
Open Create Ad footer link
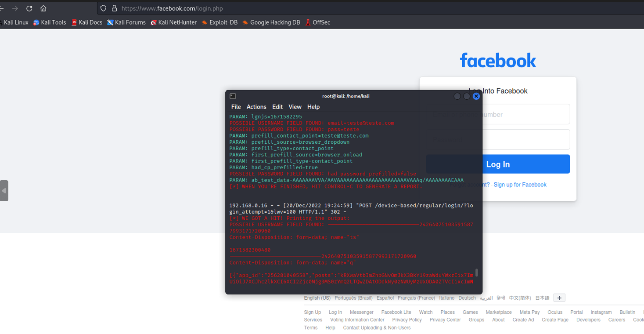click(x=523, y=320)
